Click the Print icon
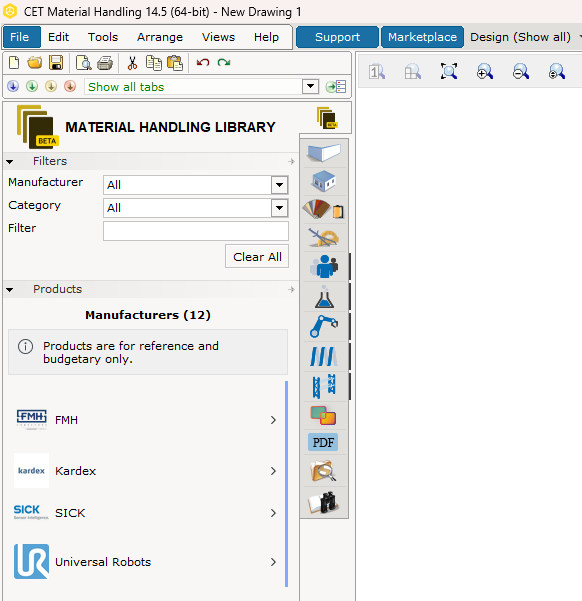Screen dimensions: 582x601 pyautogui.click(x=105, y=63)
